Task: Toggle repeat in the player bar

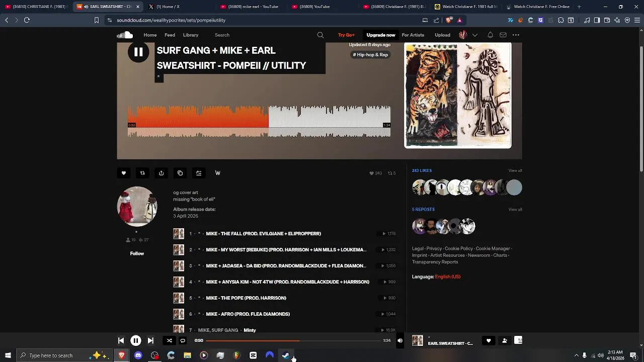Action: point(183,340)
